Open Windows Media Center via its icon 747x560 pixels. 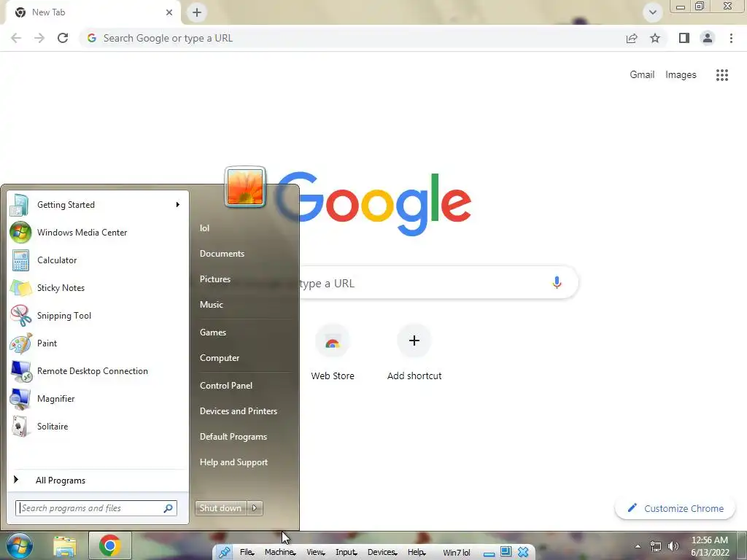click(20, 233)
